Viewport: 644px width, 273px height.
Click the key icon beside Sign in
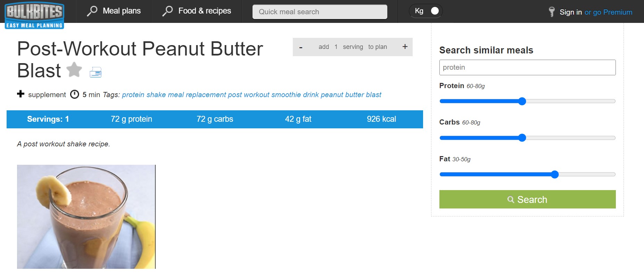(552, 12)
